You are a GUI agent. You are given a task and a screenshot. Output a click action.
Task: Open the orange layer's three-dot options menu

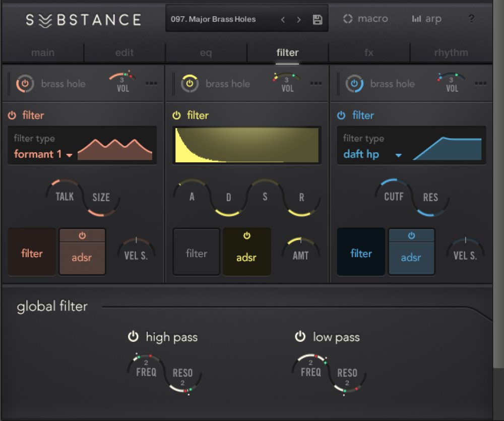151,84
